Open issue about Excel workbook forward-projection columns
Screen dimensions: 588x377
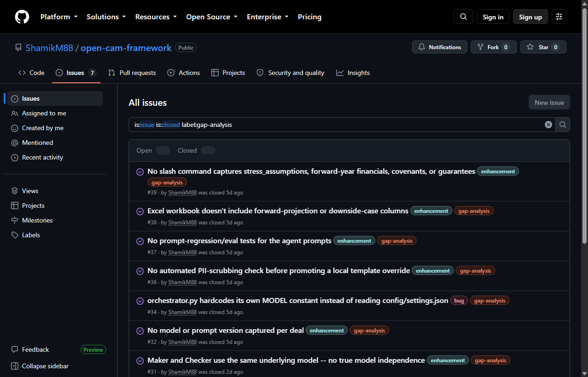click(278, 211)
